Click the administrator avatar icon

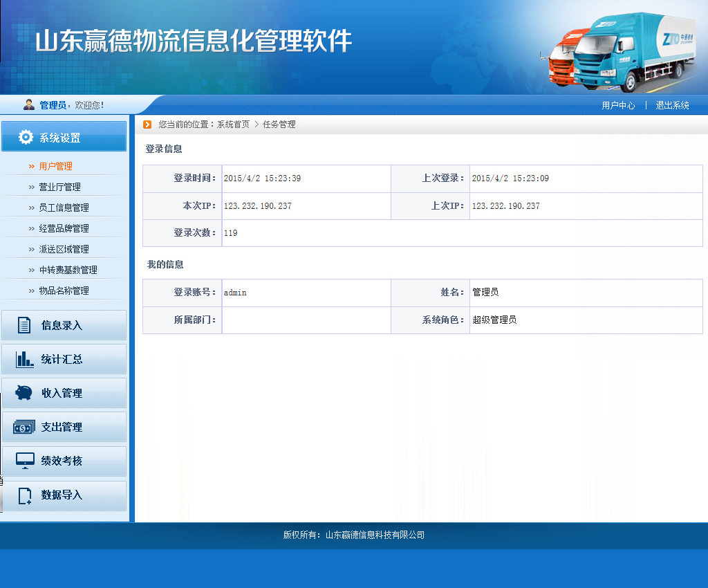[x=29, y=104]
